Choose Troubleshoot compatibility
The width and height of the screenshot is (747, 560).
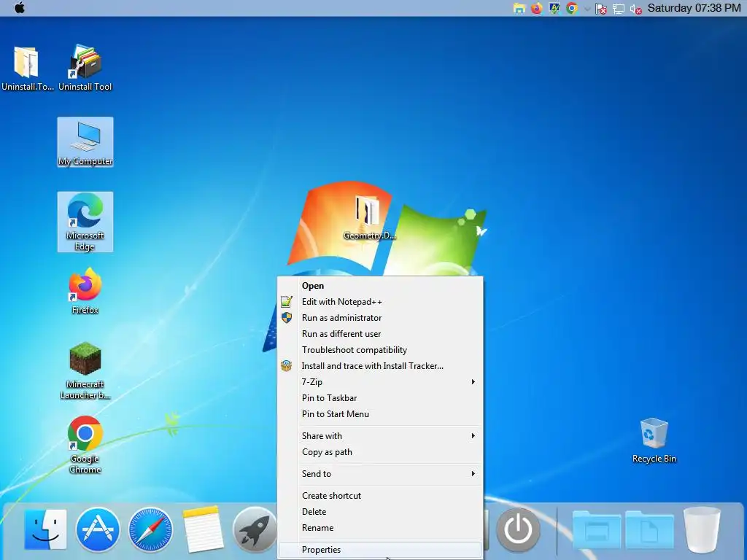[380, 350]
